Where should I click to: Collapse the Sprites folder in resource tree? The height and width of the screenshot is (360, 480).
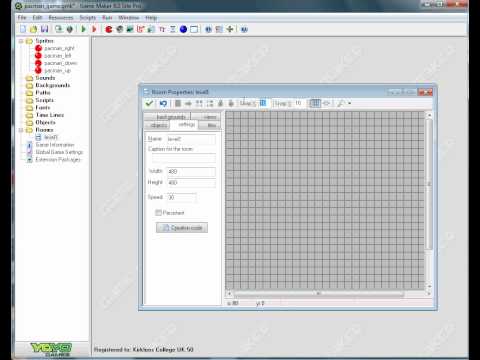point(21,41)
